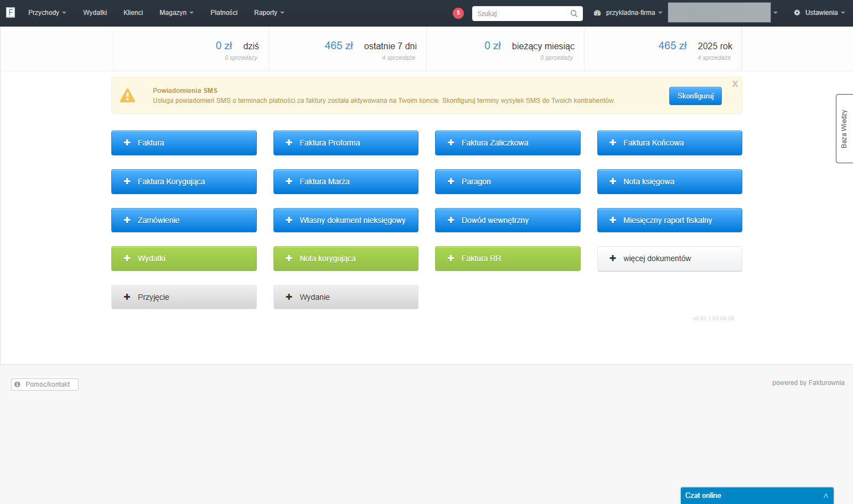Open the red notifications badge showing 5
Image resolution: width=853 pixels, height=504 pixels.
(x=458, y=13)
